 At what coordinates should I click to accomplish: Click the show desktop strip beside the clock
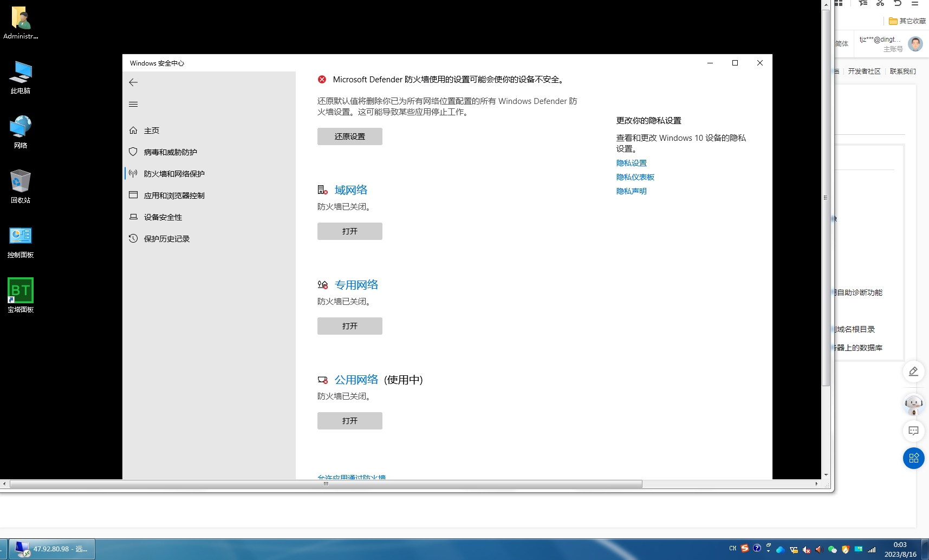(x=925, y=549)
